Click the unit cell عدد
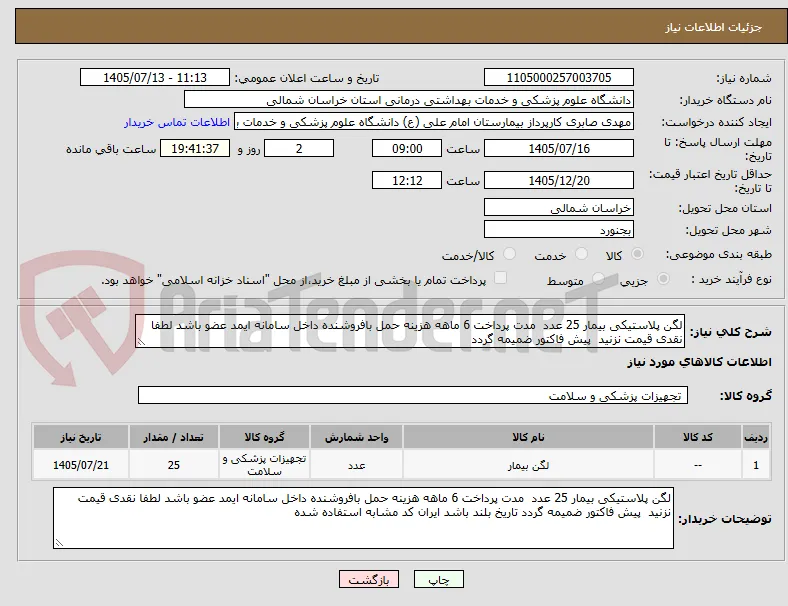788x606 pixels. click(356, 465)
